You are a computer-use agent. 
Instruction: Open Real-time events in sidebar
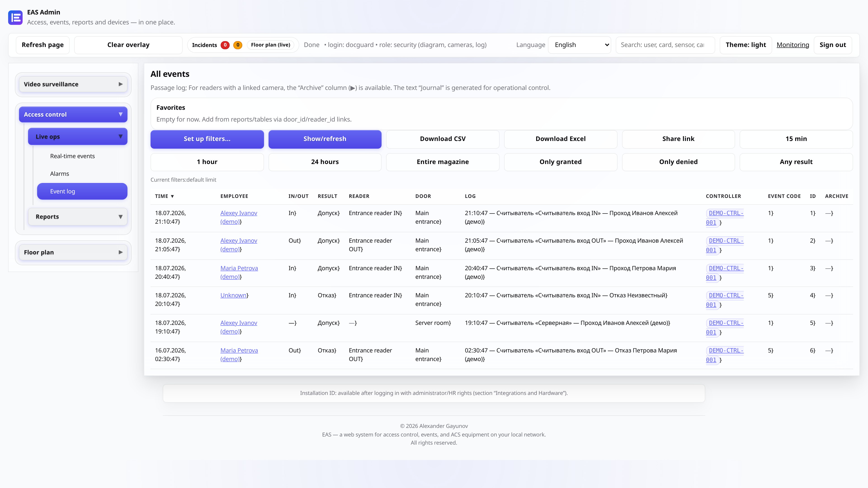tap(72, 156)
